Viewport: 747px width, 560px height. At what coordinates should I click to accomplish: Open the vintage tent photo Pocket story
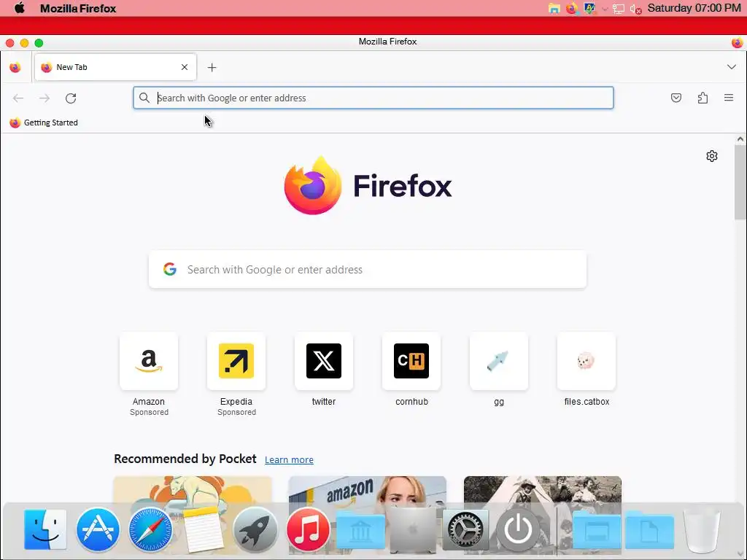(543, 489)
